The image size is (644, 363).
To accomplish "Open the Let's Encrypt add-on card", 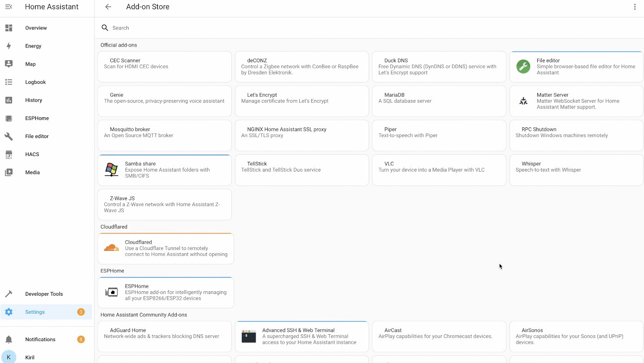I will (302, 101).
